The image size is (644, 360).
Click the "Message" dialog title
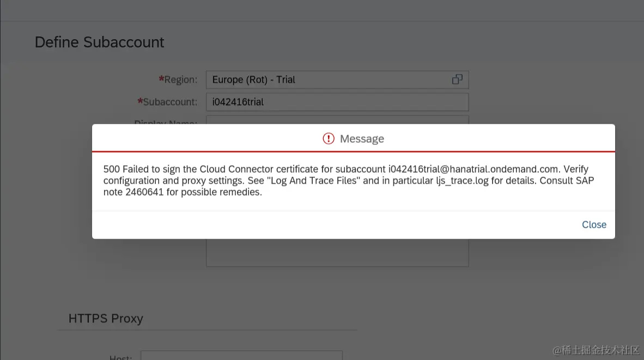coord(362,139)
